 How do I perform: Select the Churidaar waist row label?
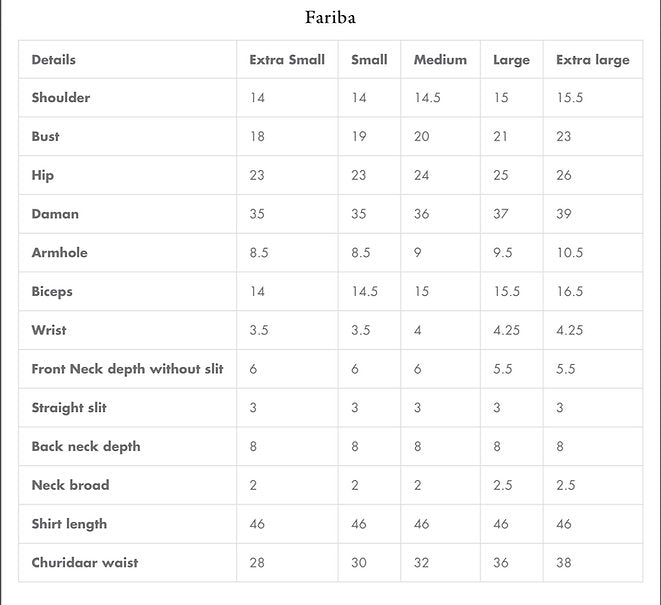tap(85, 563)
